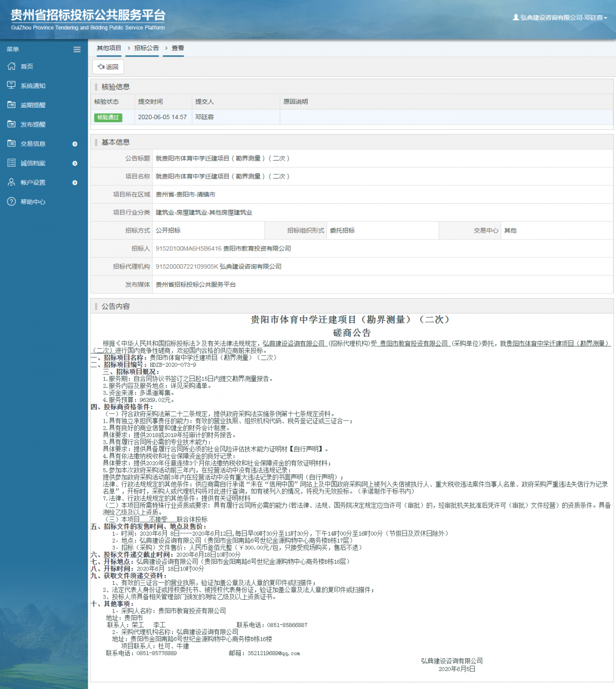Viewport: 616px width, 689px height.
Task: Click the 首页 home icon
Action: point(11,66)
